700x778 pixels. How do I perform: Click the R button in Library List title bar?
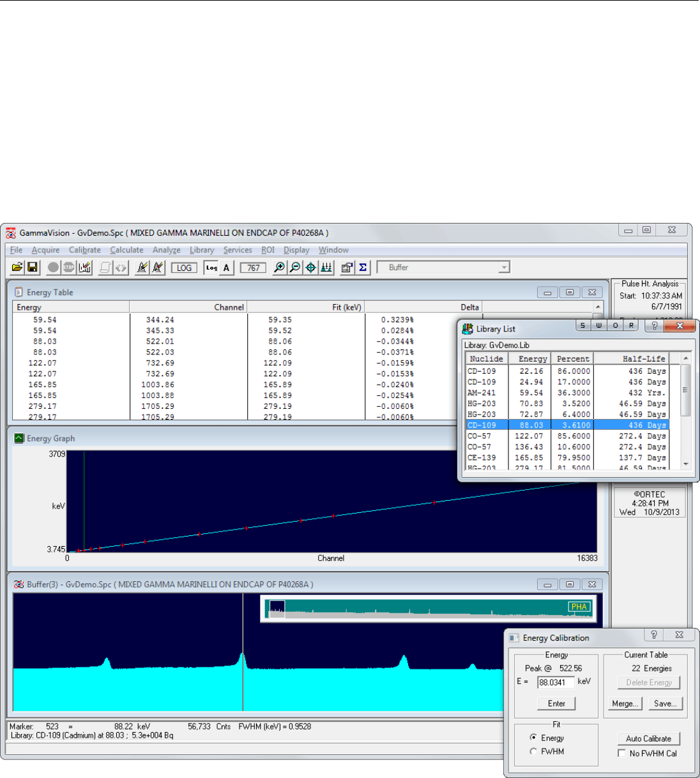(631, 325)
